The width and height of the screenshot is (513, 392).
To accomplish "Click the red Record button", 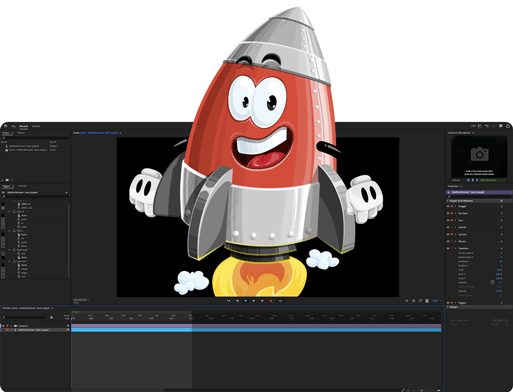I will click(271, 301).
